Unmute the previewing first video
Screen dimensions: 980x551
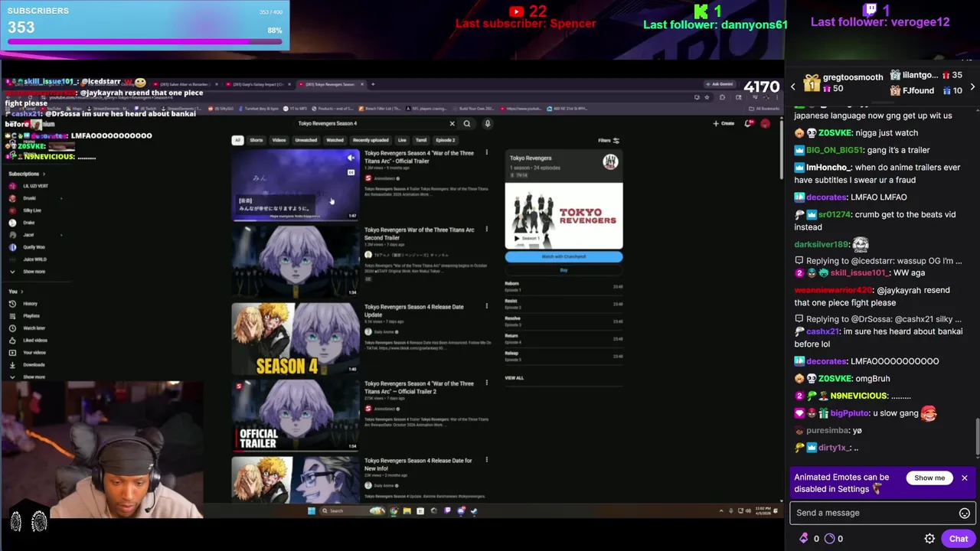click(351, 158)
